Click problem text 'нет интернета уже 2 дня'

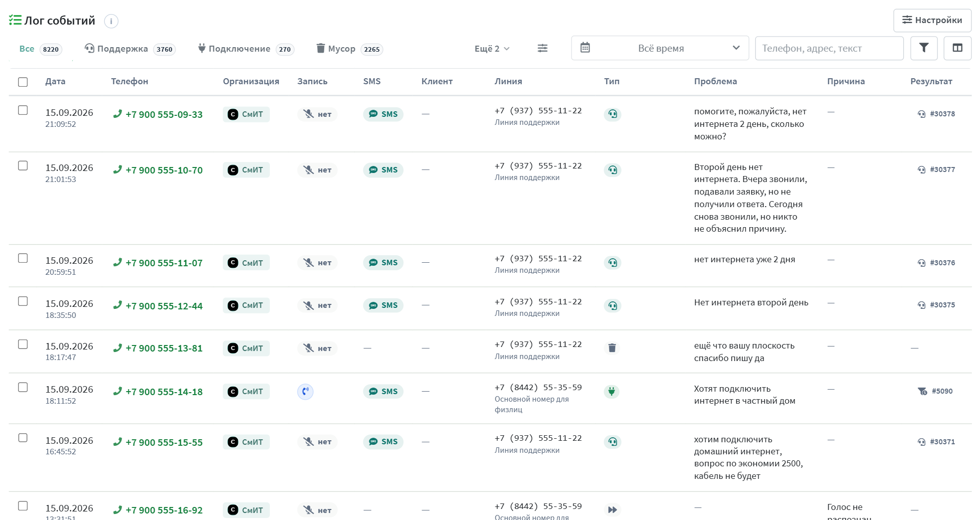coord(745,259)
